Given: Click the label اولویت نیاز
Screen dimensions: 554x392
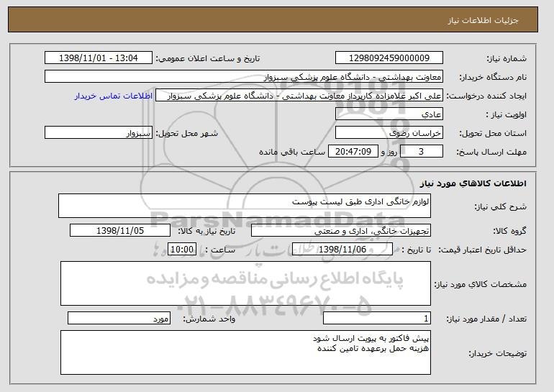Looking at the screenshot, I should pyautogui.click(x=506, y=114).
